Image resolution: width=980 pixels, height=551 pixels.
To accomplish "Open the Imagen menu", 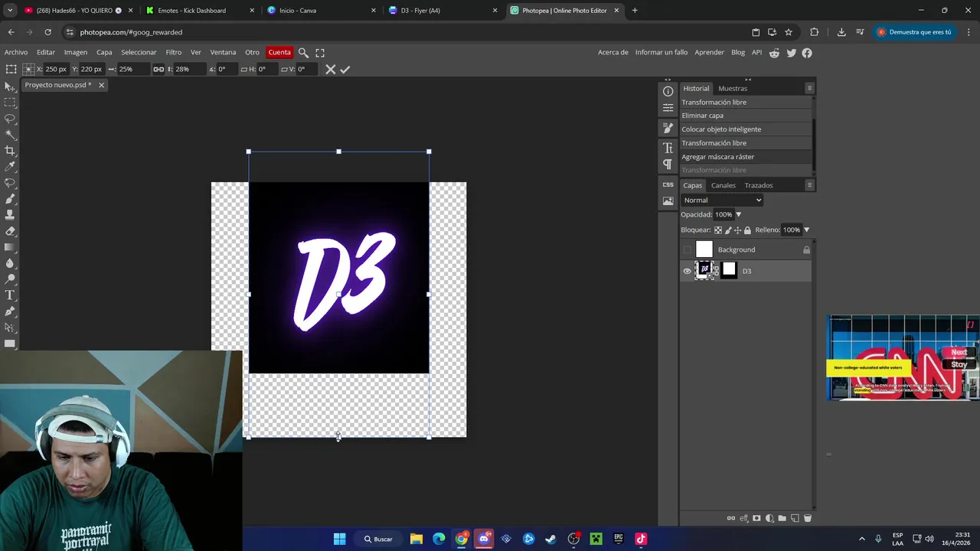I will (75, 53).
